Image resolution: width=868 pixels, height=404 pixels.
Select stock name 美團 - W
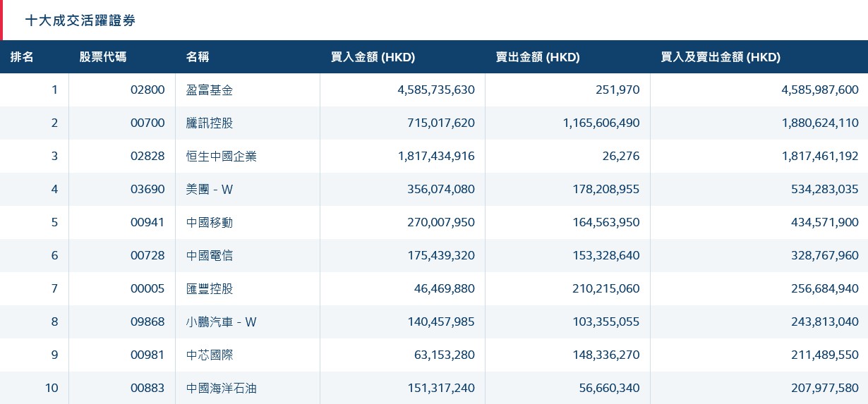pos(210,189)
